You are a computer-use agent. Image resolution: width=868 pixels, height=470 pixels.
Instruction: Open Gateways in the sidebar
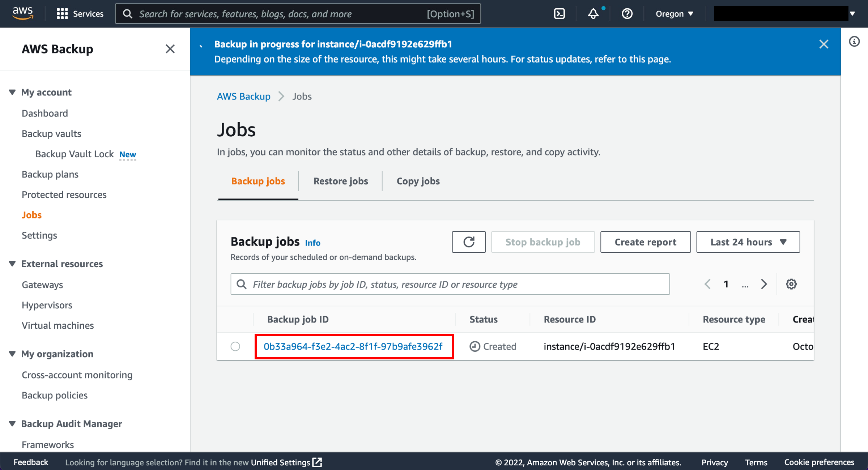pos(42,285)
